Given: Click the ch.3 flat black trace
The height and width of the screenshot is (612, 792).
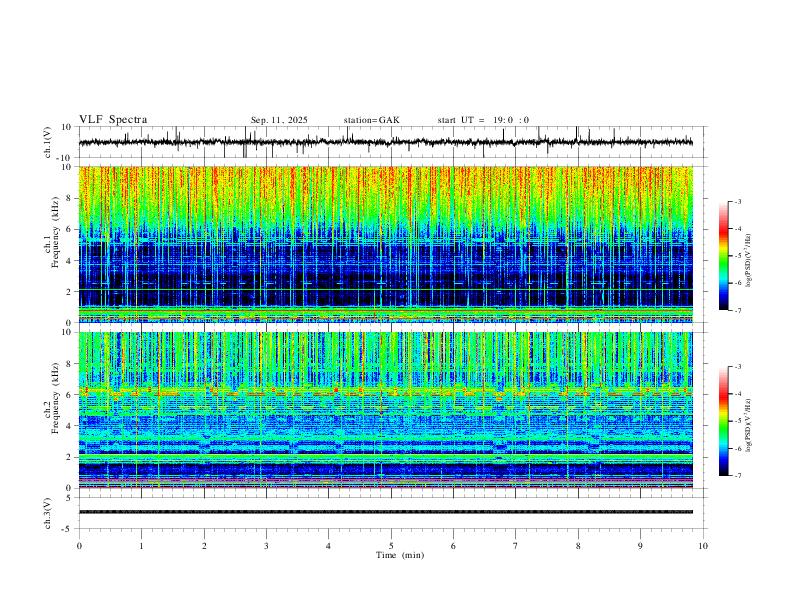Looking at the screenshot, I should (385, 512).
